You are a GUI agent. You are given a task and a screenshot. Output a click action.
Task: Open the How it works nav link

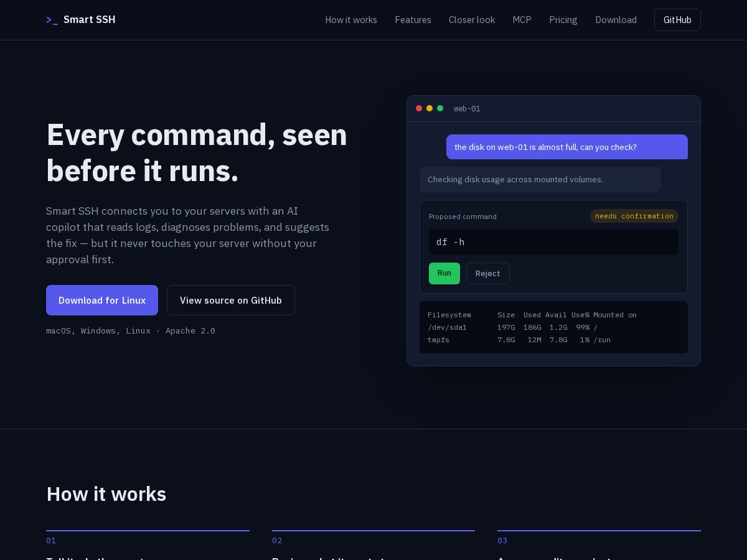[351, 20]
